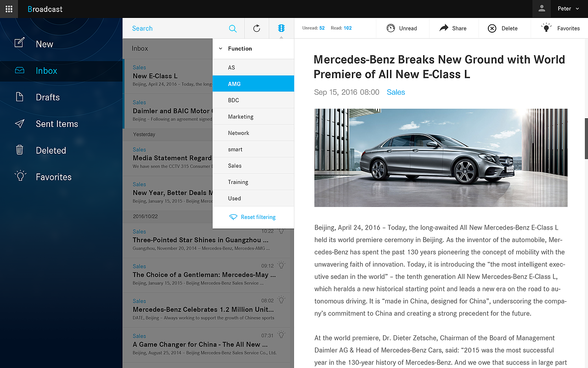This screenshot has height=368, width=588.
Task: Select the AS filter option
Action: [253, 68]
